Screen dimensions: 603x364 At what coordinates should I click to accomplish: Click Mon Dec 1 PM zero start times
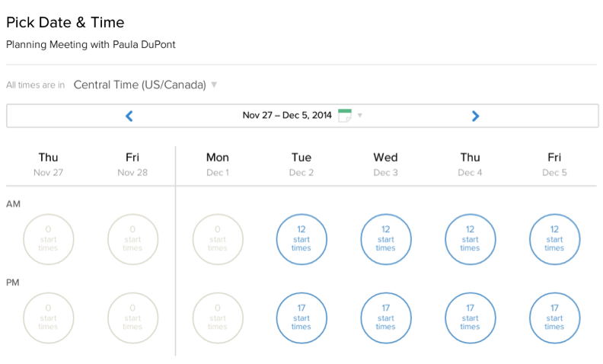click(x=218, y=318)
